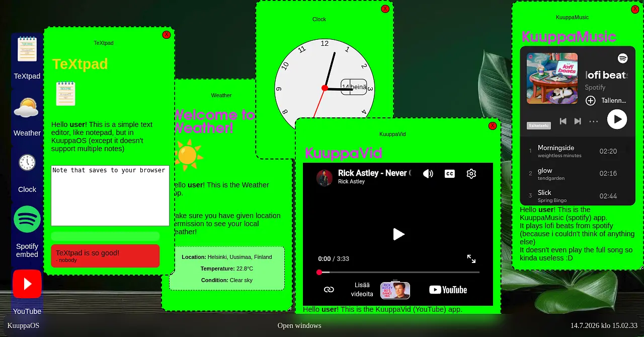Skip to previous track in Spotify embed
This screenshot has height=337, width=644.
click(x=563, y=121)
